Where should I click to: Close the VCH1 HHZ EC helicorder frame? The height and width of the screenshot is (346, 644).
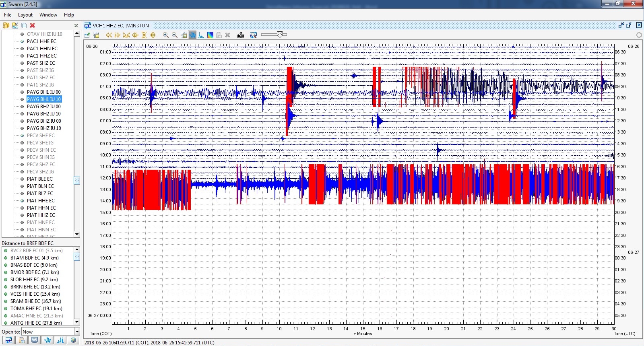pos(639,25)
